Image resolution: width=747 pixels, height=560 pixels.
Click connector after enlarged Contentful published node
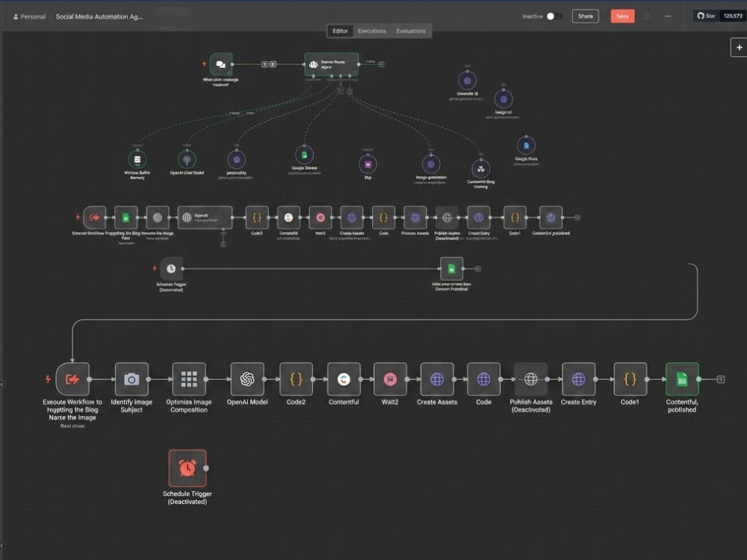coord(721,379)
